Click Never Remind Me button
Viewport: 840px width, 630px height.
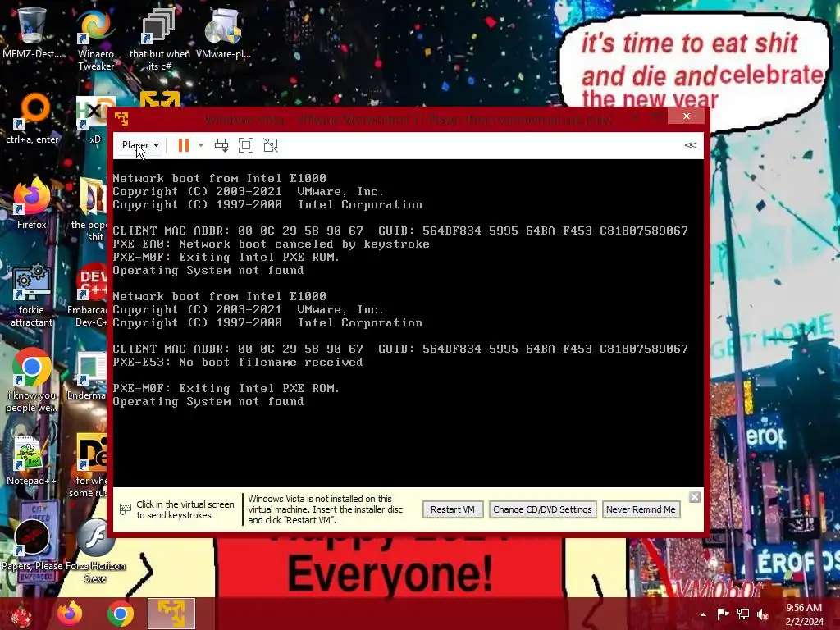(x=641, y=509)
